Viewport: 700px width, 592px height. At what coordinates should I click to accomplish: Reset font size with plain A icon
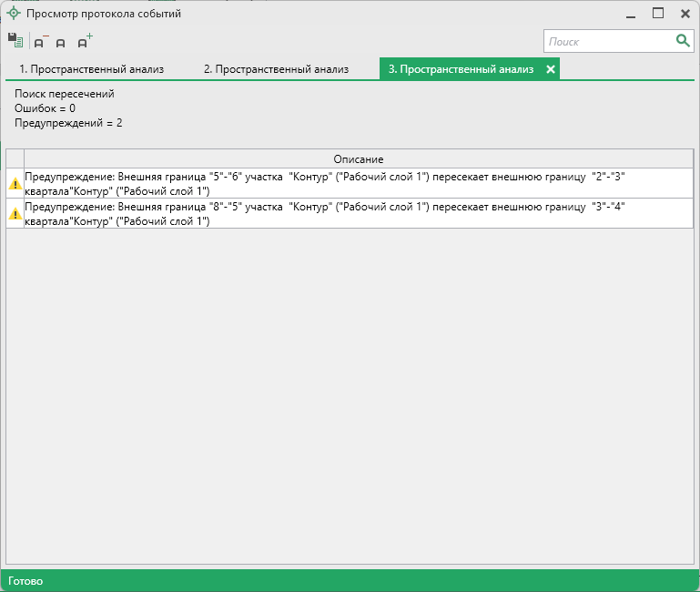pos(61,43)
